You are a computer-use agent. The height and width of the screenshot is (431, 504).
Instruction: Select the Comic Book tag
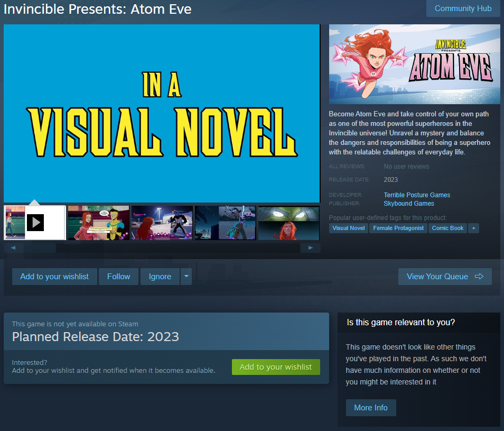tap(447, 228)
